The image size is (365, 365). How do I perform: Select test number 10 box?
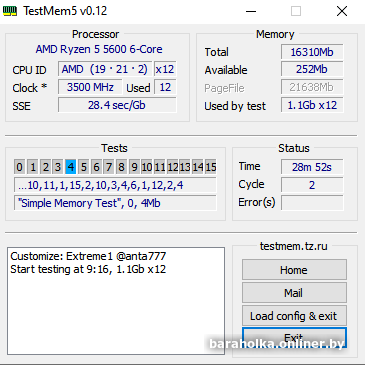tap(147, 167)
